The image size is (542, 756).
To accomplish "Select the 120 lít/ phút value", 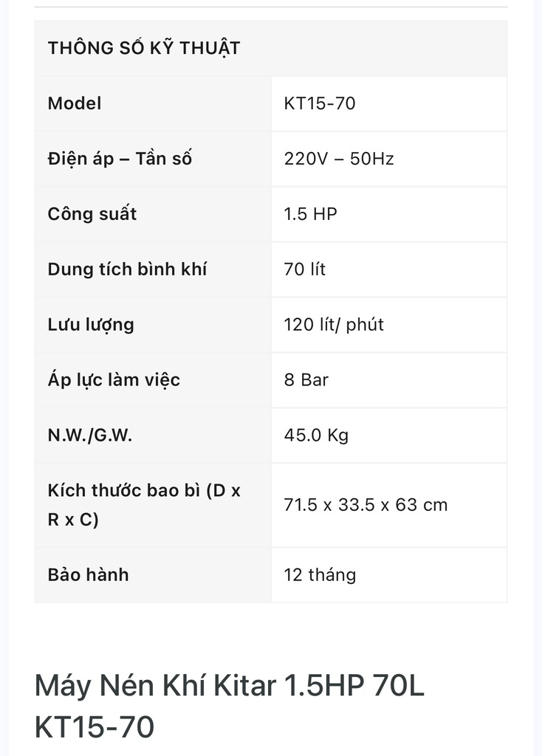I will (x=334, y=325).
